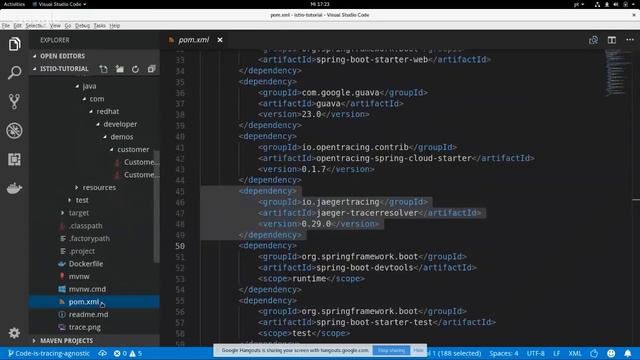Close the pom.xml editor tab
This screenshot has height=360, width=640.
point(220,40)
